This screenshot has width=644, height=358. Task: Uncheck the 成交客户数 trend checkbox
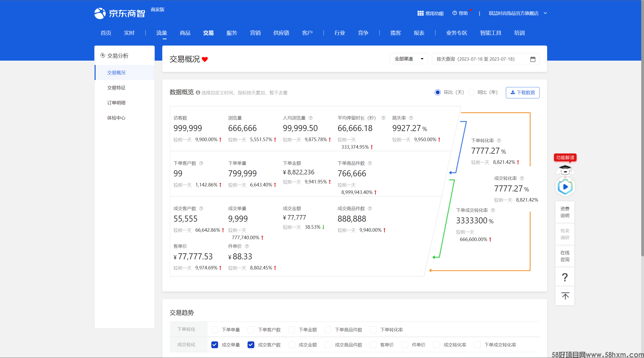coord(251,345)
